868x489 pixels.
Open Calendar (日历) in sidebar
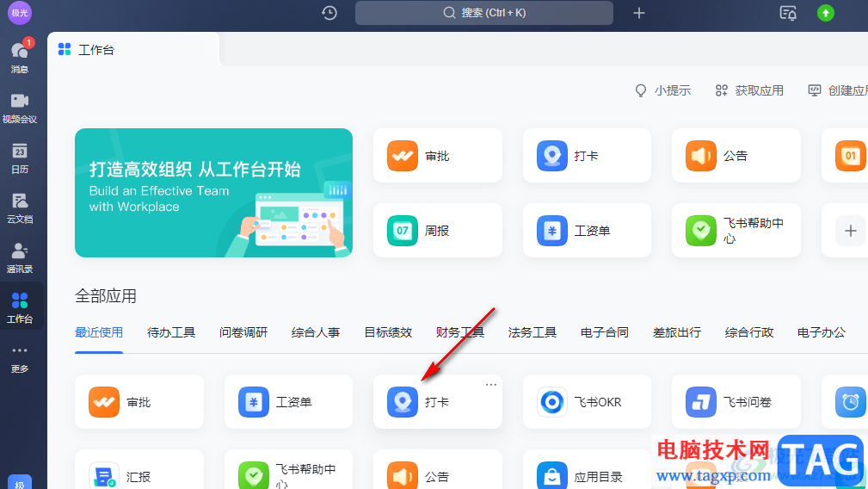point(20,158)
